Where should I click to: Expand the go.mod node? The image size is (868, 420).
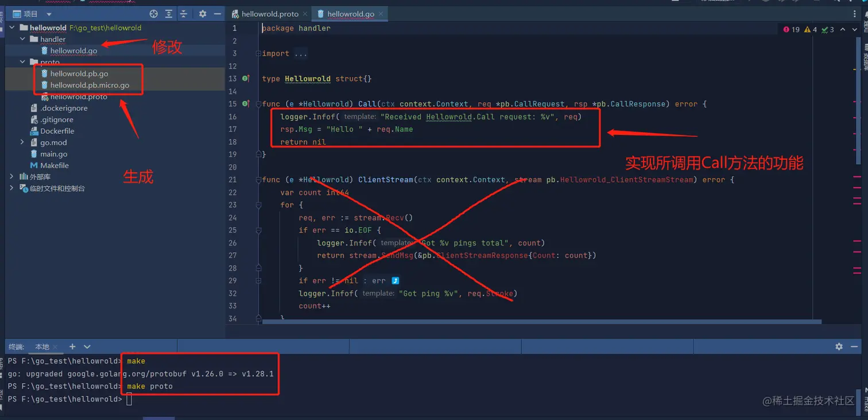(22, 142)
